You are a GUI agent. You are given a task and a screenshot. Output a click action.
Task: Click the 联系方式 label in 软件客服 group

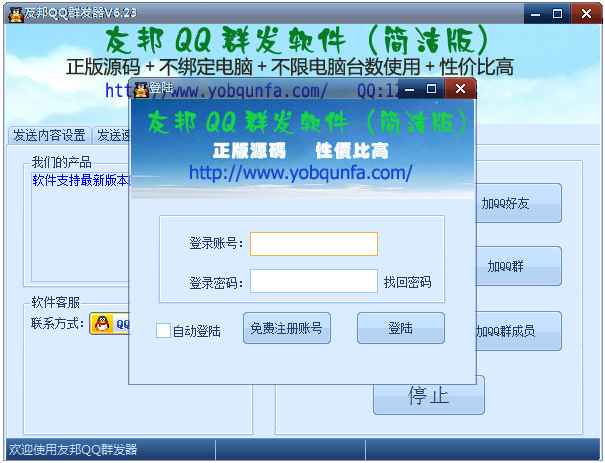57,323
